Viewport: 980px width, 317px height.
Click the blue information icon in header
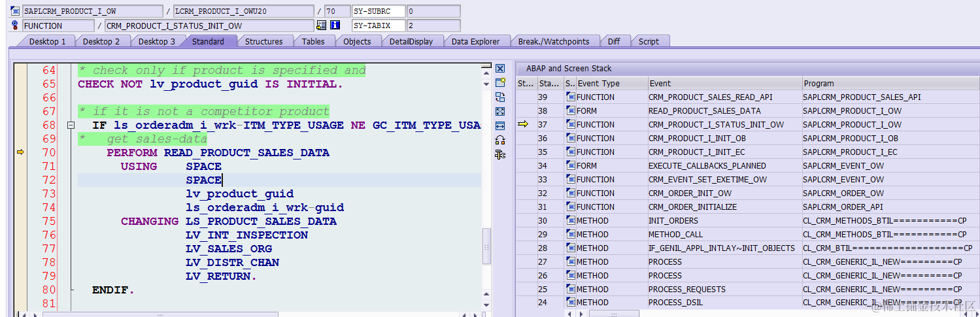tap(335, 25)
